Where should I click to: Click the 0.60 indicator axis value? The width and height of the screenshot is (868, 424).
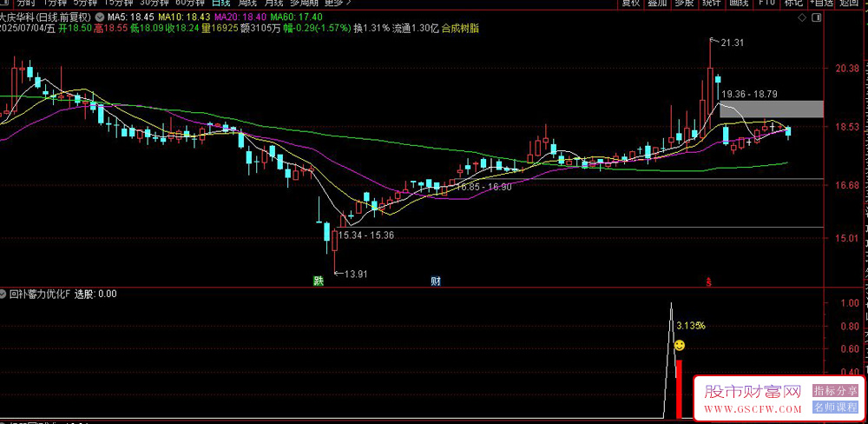[849, 348]
